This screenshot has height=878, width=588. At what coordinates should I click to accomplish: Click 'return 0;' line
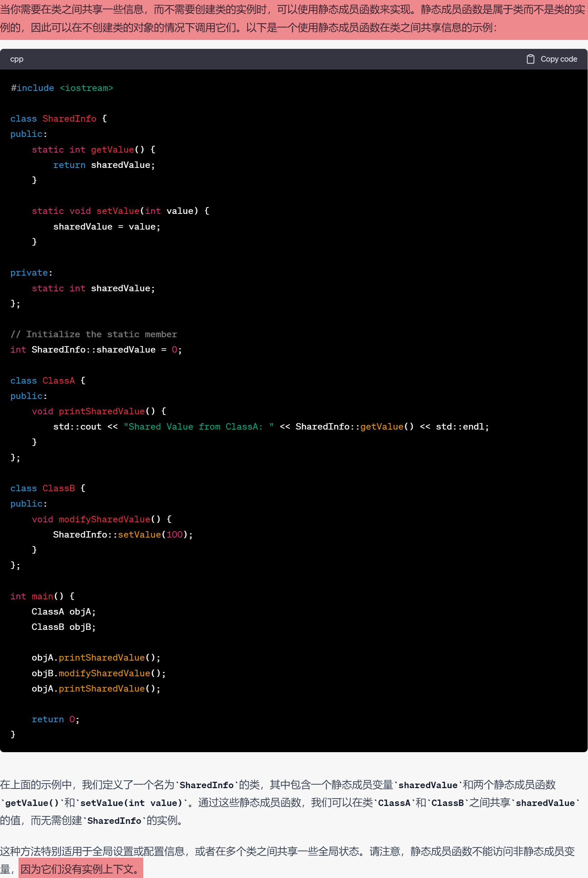[56, 719]
